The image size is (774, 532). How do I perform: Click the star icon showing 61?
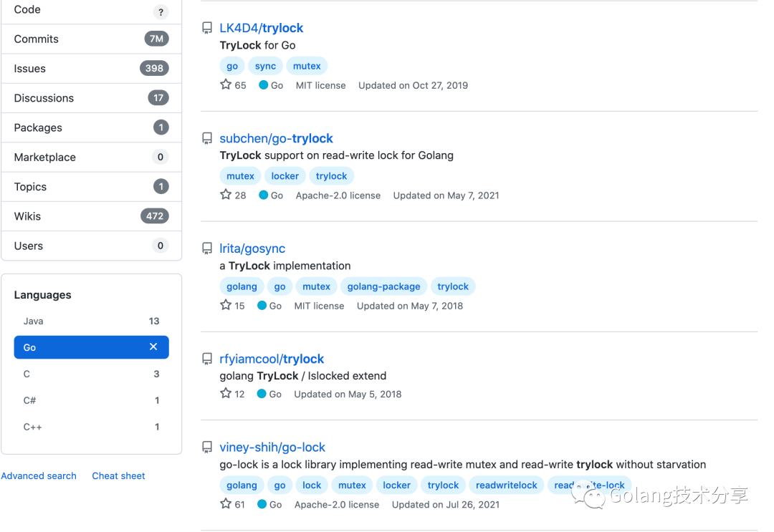(226, 503)
